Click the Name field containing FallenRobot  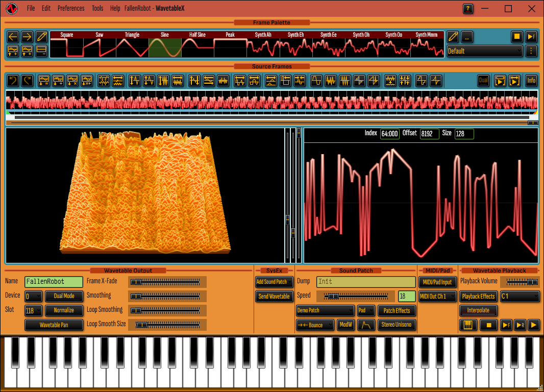click(54, 282)
